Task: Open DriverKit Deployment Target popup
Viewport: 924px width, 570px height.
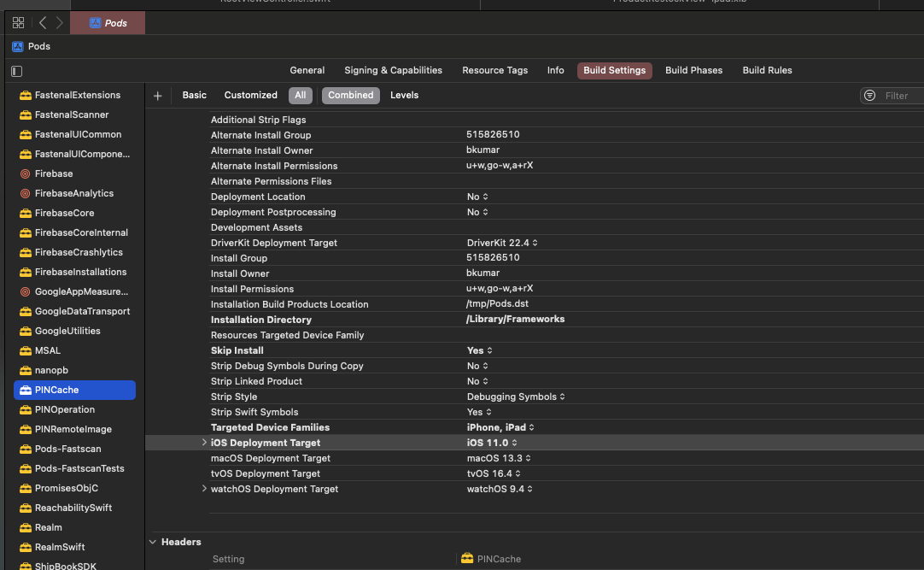Action: pos(502,243)
